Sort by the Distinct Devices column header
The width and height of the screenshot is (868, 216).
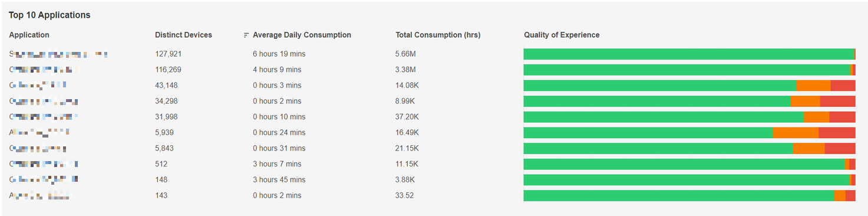(183, 35)
